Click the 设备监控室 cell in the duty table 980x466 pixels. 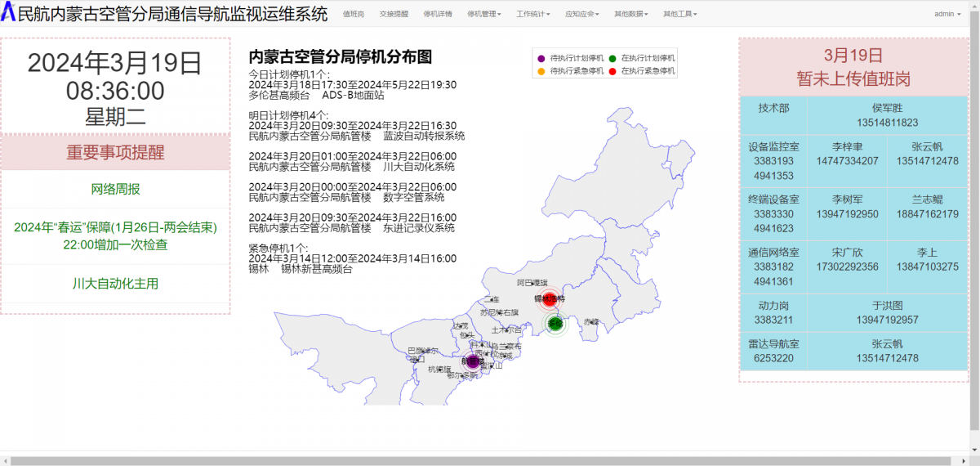[773, 161]
